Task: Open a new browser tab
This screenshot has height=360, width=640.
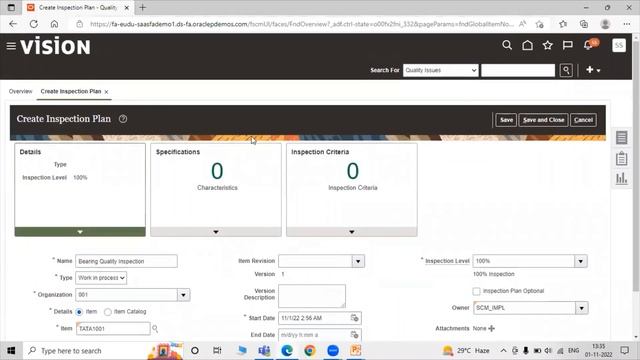Action: (142, 7)
